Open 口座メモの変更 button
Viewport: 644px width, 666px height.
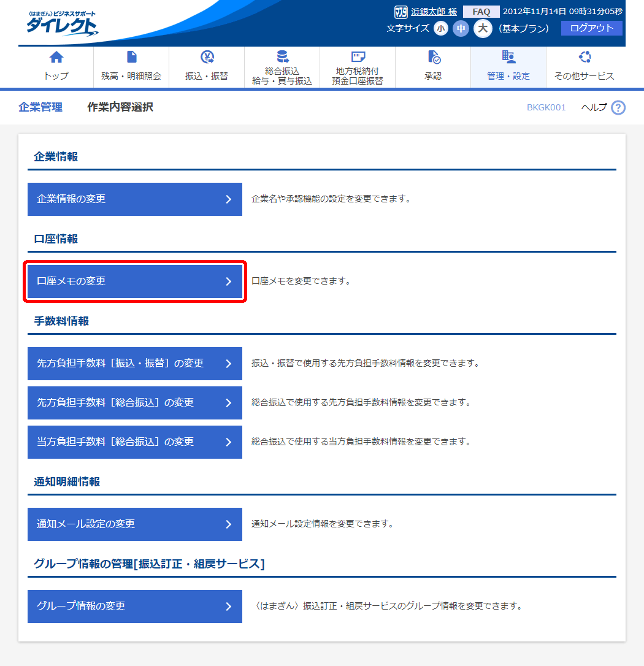[135, 281]
